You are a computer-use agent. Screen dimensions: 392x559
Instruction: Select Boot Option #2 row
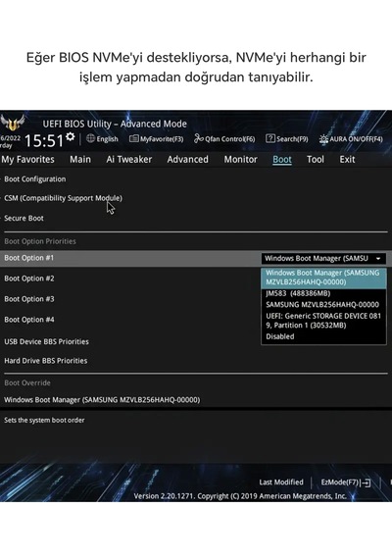tap(29, 279)
